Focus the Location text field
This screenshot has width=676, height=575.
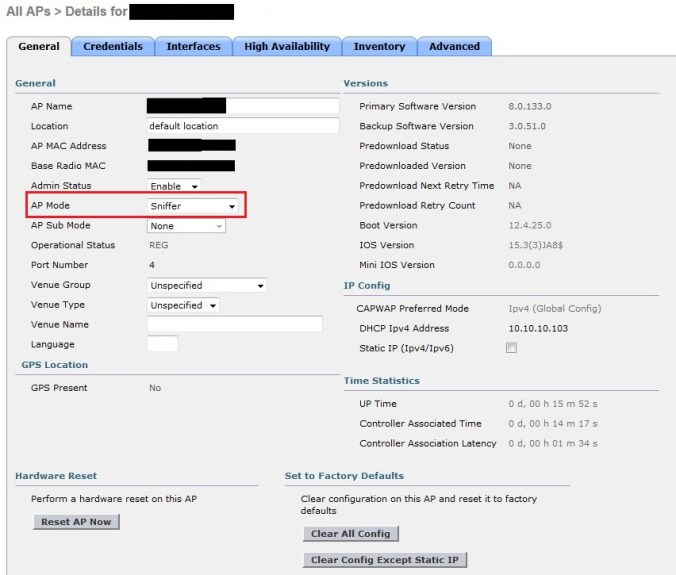pos(243,126)
